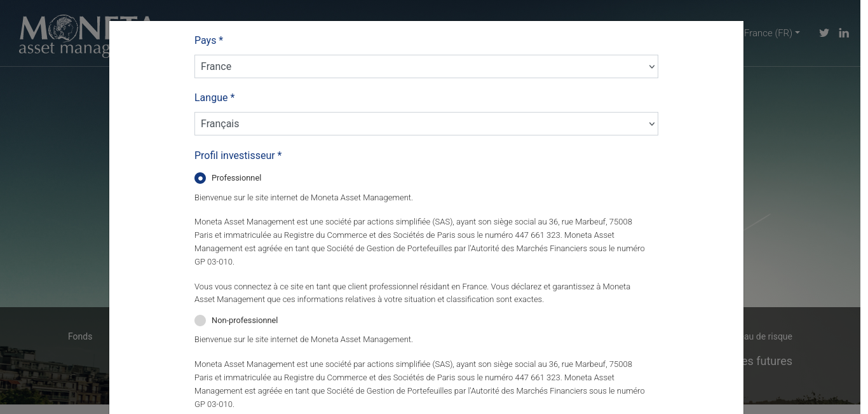Click the "Bienvenue sur le site" line under Non-professionnel
This screenshot has width=868, height=414.
click(x=304, y=340)
